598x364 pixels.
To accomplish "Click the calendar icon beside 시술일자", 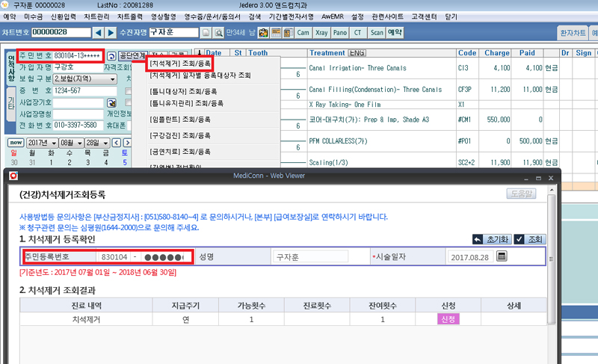I will [x=502, y=256].
